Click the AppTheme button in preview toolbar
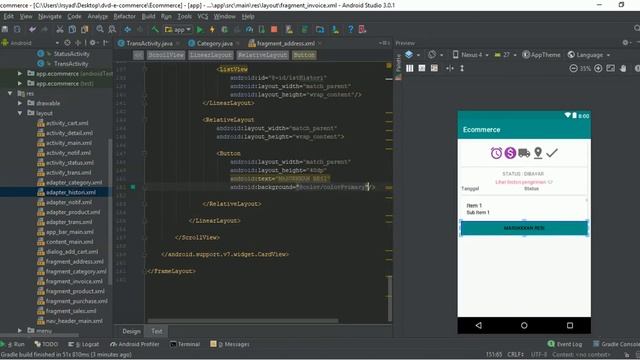 (x=541, y=55)
